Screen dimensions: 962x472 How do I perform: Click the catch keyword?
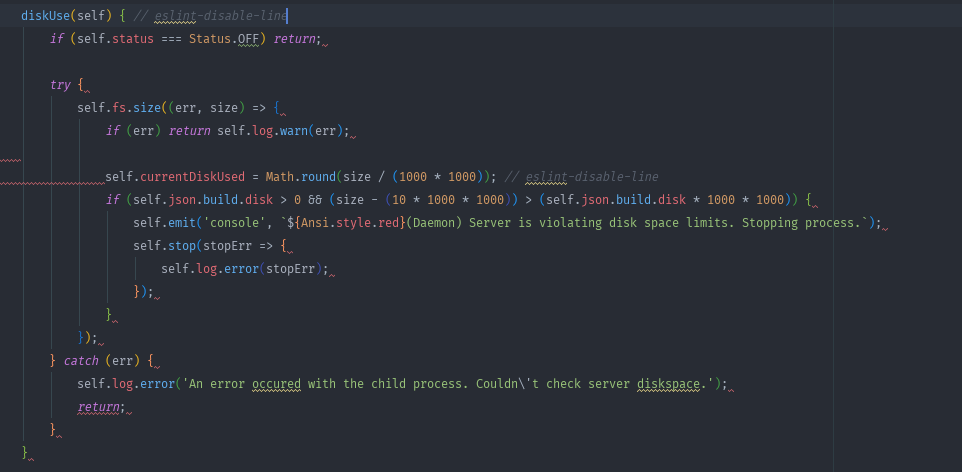(x=81, y=359)
